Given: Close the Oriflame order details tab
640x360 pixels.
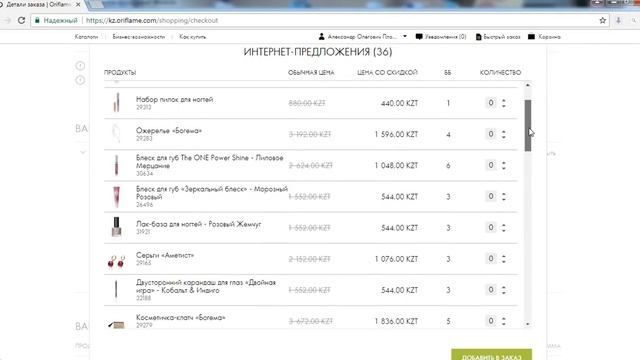Looking at the screenshot, I should coord(78,4).
